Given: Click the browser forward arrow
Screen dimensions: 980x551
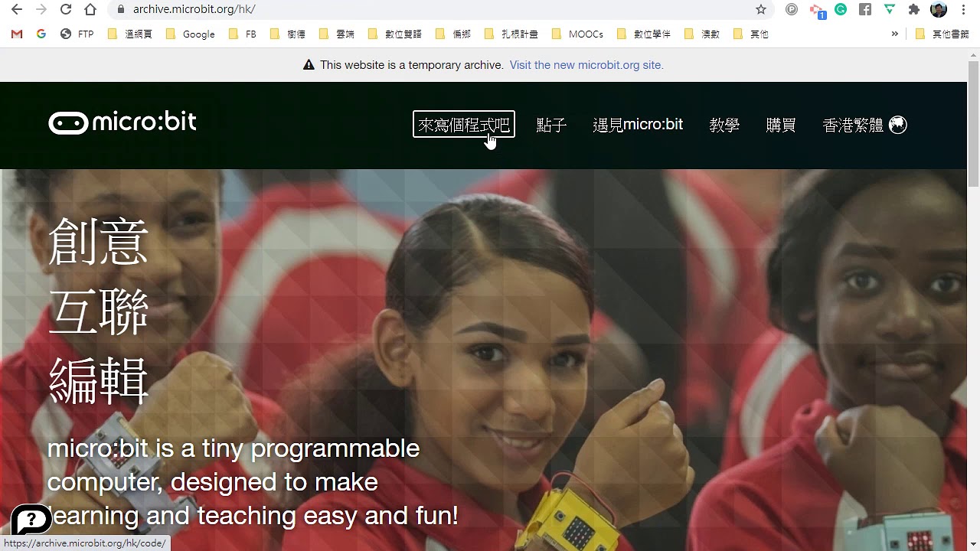Looking at the screenshot, I should (x=41, y=10).
